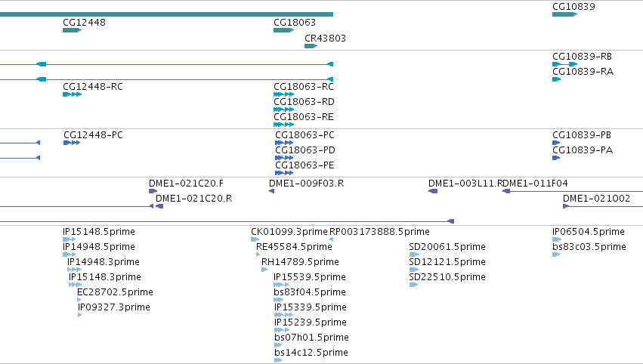Open the CG18063-RE transcript label
Image resolution: width=643 pixels, height=364 pixels.
pyautogui.click(x=304, y=117)
